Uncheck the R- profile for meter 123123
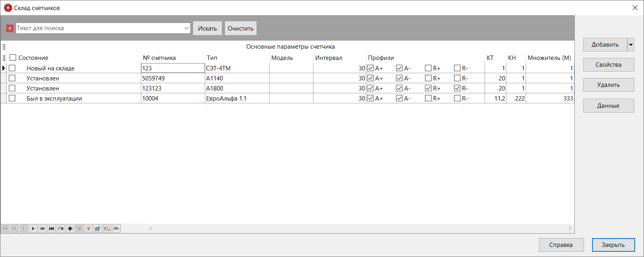The width and height of the screenshot is (644, 257). coord(457,88)
